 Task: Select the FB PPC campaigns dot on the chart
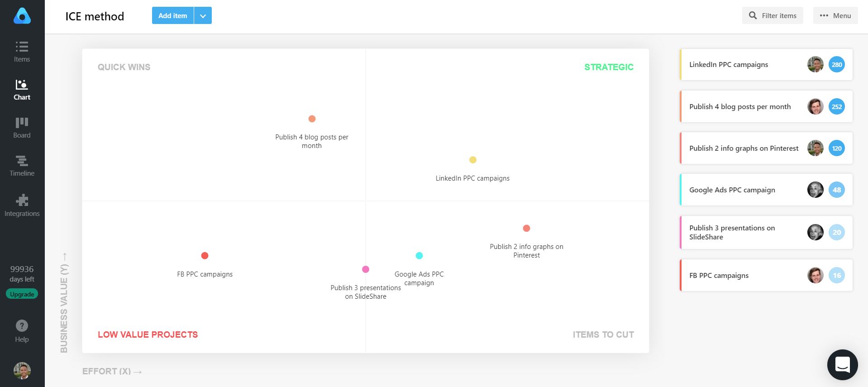coord(205,255)
